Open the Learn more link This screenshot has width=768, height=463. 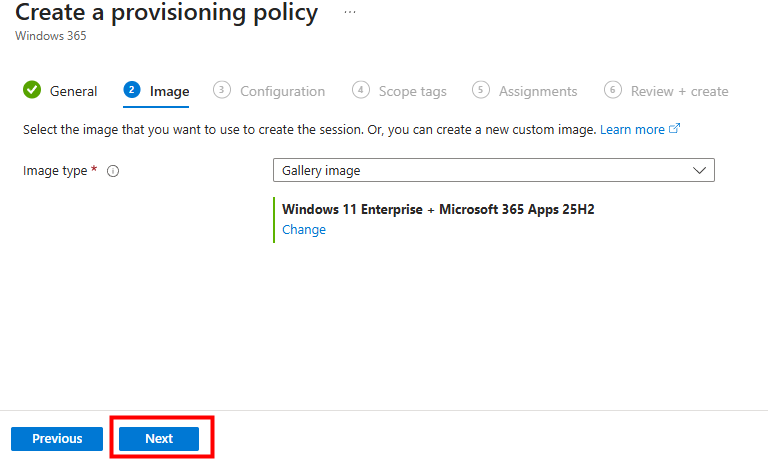pyautogui.click(x=632, y=130)
